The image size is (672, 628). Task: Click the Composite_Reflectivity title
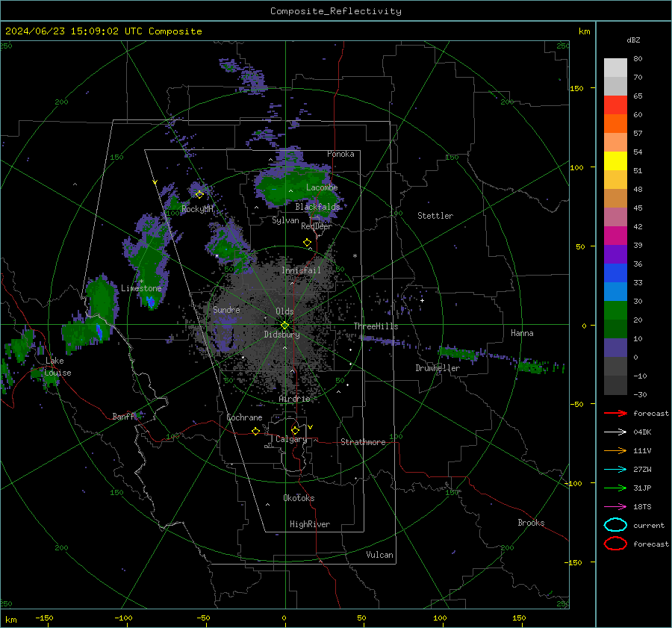pos(336,11)
